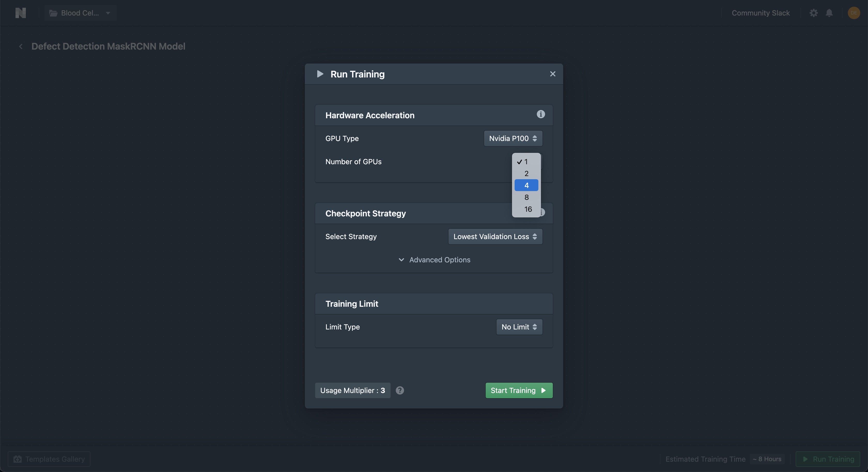Go back using the arrow beside model title
The height and width of the screenshot is (472, 868).
pos(21,46)
